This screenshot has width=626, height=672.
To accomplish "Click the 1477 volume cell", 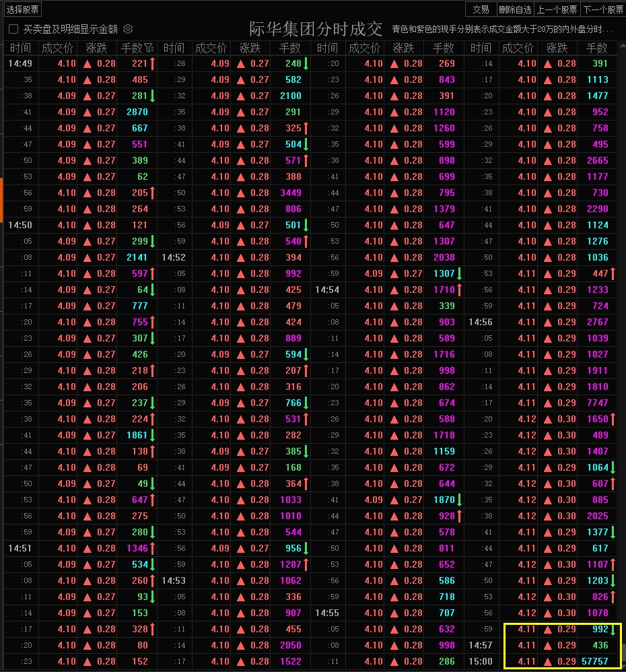I will coord(597,96).
